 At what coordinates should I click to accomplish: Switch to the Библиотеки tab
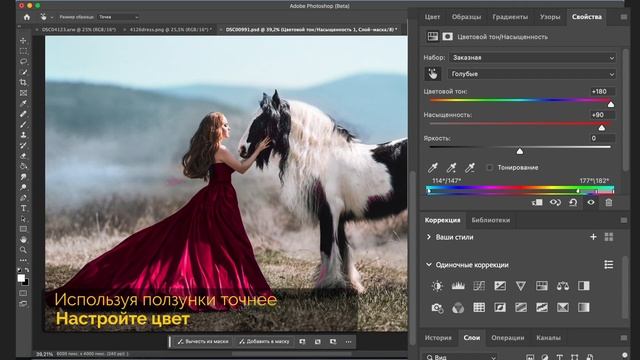pyautogui.click(x=491, y=220)
